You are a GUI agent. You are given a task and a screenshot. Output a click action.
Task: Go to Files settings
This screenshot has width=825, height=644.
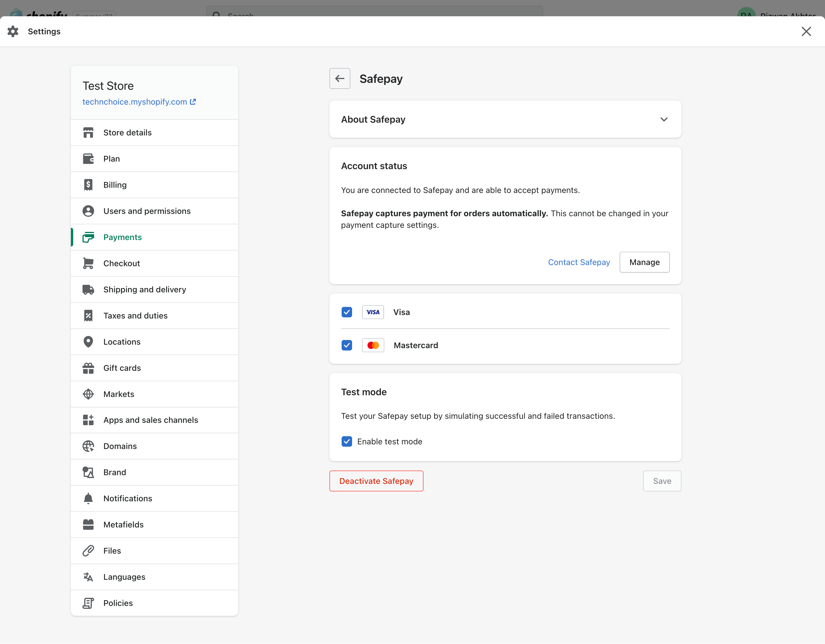(155, 551)
